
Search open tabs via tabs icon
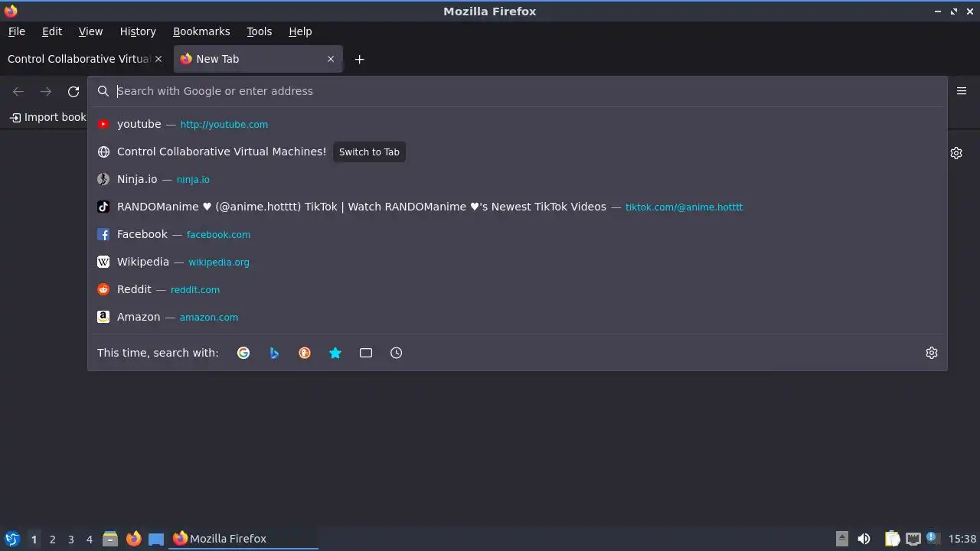(366, 353)
